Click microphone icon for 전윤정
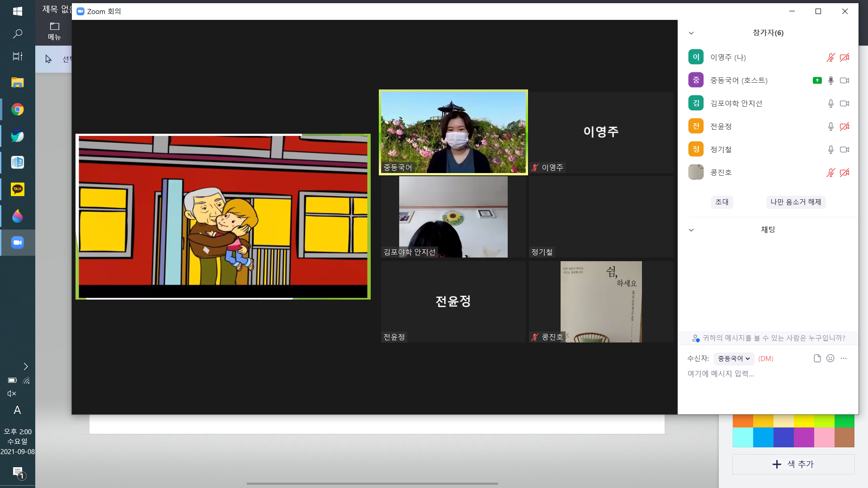The image size is (868, 488). tap(830, 127)
